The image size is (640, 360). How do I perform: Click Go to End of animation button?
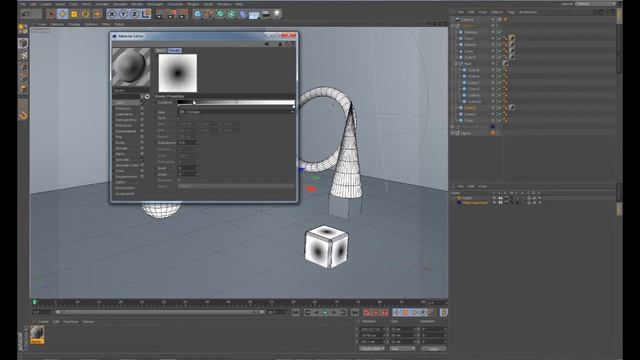(x=355, y=312)
